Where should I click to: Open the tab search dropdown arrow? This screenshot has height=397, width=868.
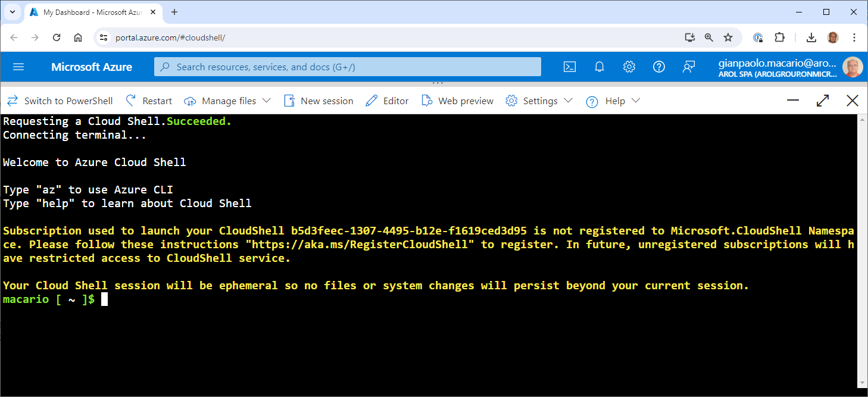12,12
